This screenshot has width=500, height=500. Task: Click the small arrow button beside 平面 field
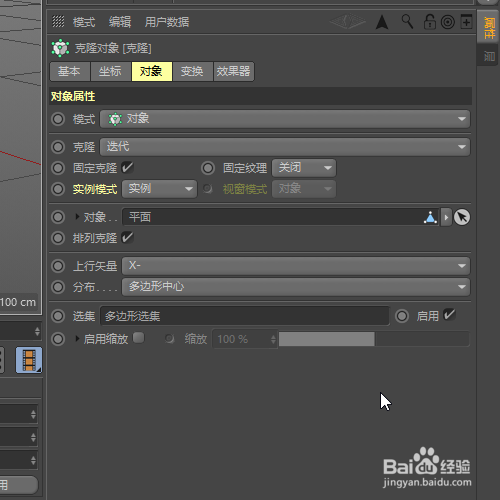[x=446, y=217]
